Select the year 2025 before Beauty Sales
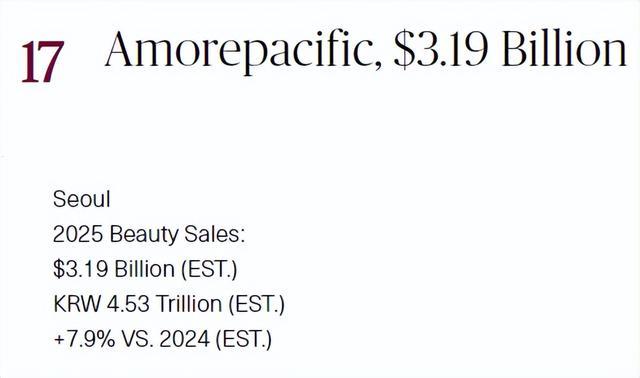Viewport: 640px width, 378px height. click(x=78, y=234)
